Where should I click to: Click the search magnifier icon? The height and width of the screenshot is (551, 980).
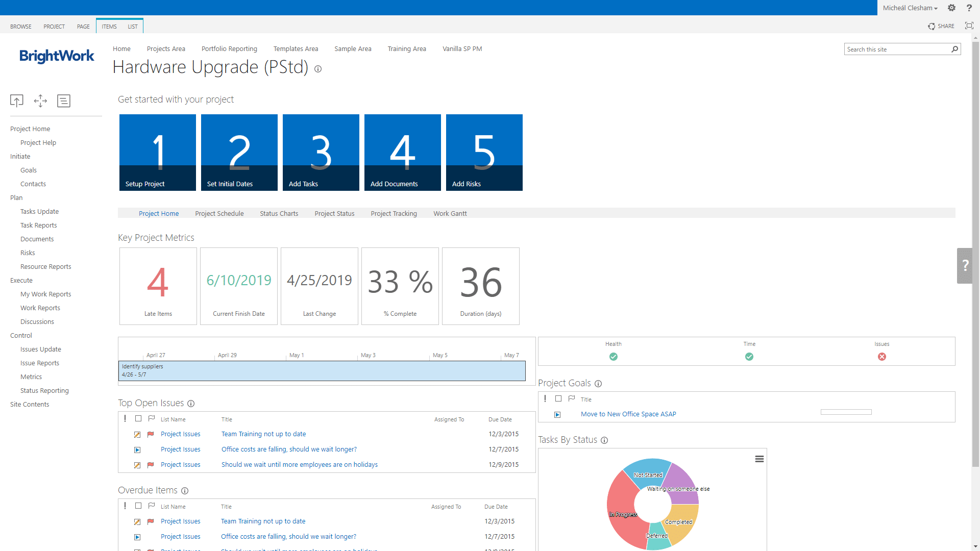954,49
